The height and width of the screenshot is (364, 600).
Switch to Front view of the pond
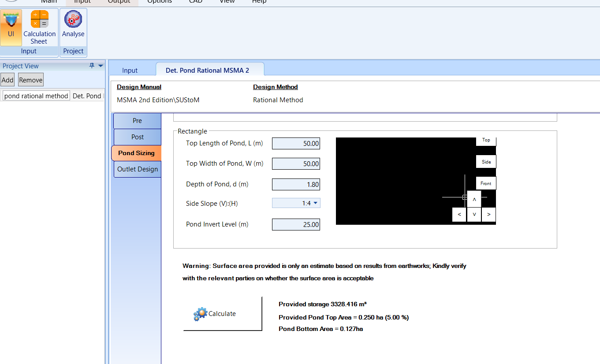click(x=485, y=183)
